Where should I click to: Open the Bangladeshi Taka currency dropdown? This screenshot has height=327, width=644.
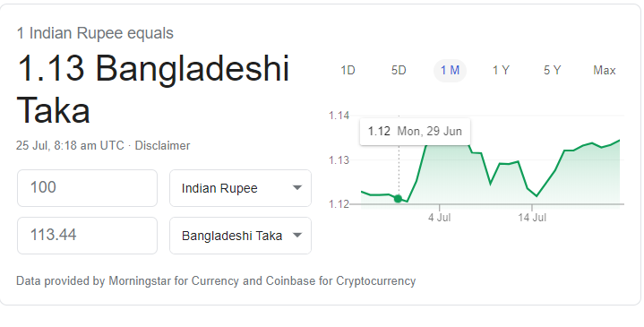tap(240, 236)
